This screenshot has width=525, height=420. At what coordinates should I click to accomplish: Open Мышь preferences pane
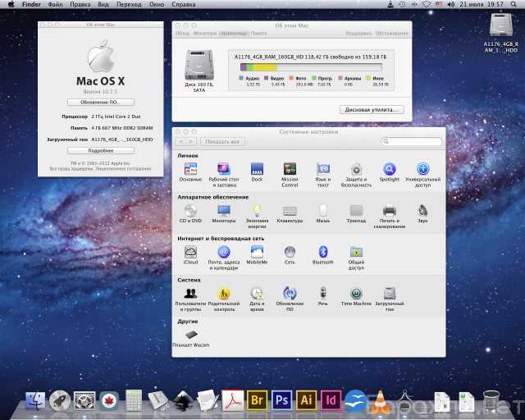[x=322, y=213]
